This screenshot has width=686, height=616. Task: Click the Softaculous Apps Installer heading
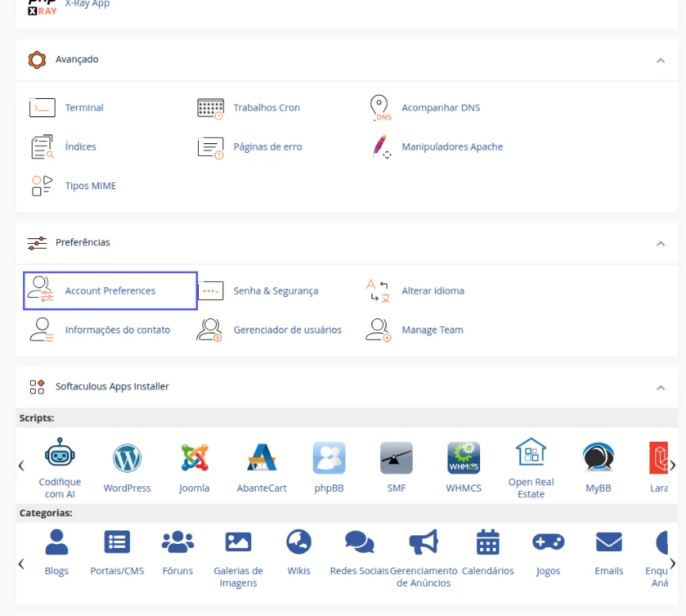coord(112,386)
